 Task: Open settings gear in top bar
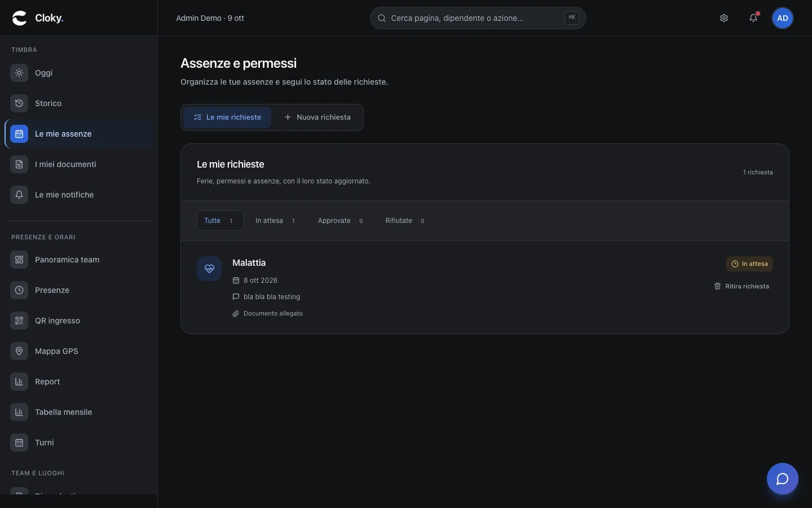724,18
